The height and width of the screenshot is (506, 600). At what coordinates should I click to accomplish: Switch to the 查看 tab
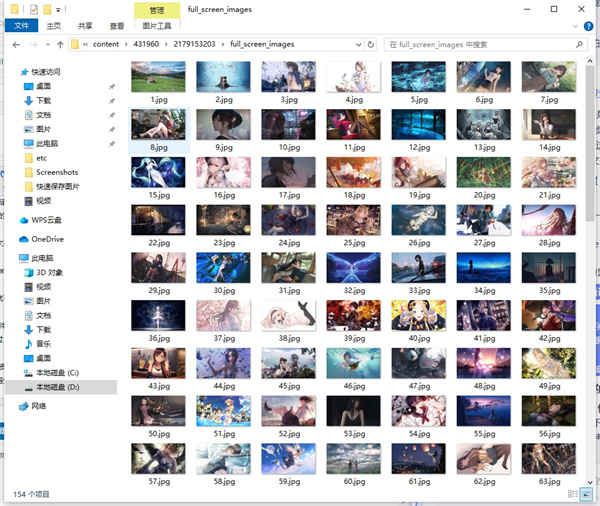click(117, 26)
